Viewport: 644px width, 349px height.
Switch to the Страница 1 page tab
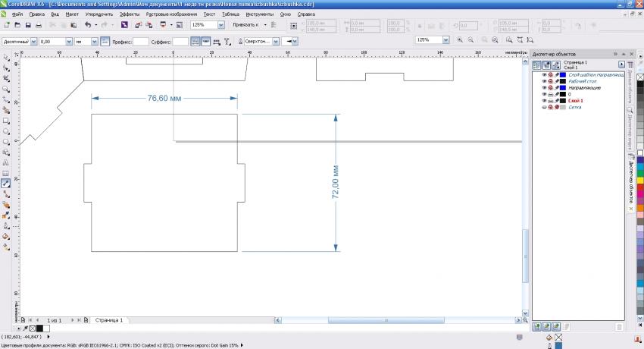click(108, 321)
